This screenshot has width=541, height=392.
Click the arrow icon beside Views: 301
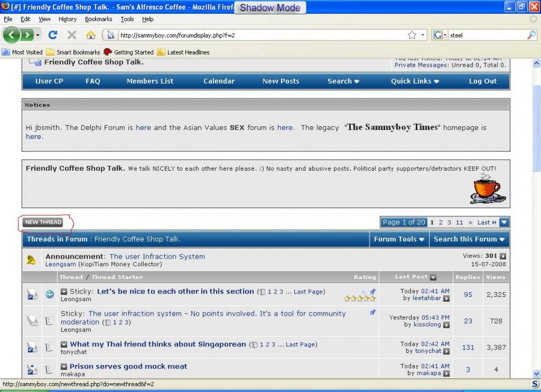(503, 256)
